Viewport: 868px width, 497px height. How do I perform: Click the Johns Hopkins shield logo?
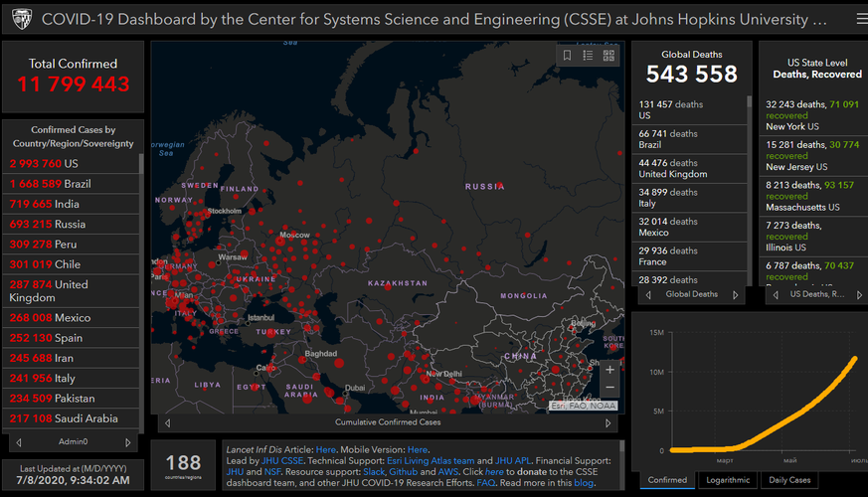click(21, 19)
